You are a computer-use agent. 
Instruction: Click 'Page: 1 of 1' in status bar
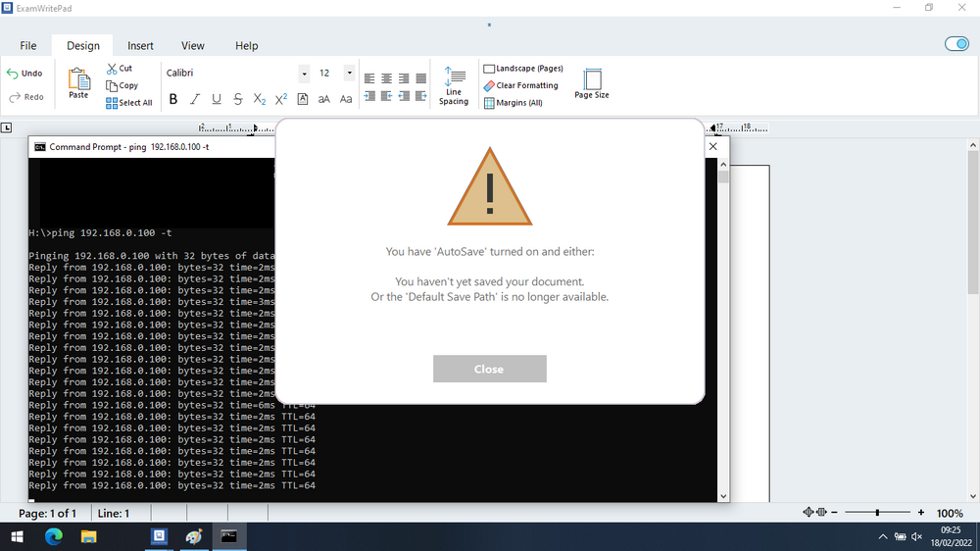click(x=47, y=514)
